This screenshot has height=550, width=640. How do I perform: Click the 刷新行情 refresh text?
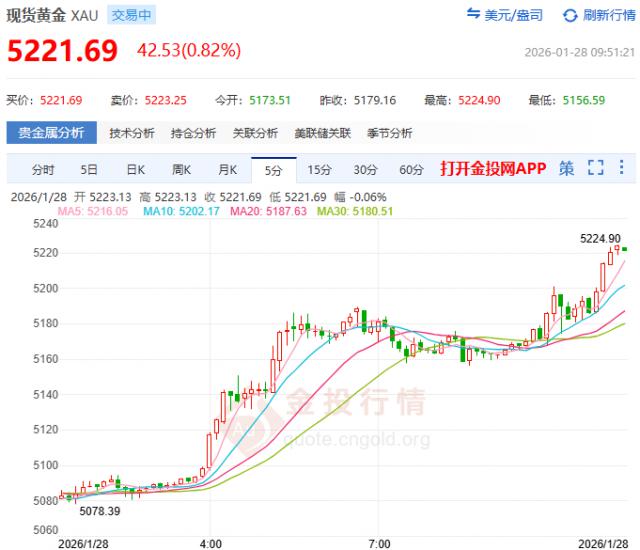tap(609, 16)
